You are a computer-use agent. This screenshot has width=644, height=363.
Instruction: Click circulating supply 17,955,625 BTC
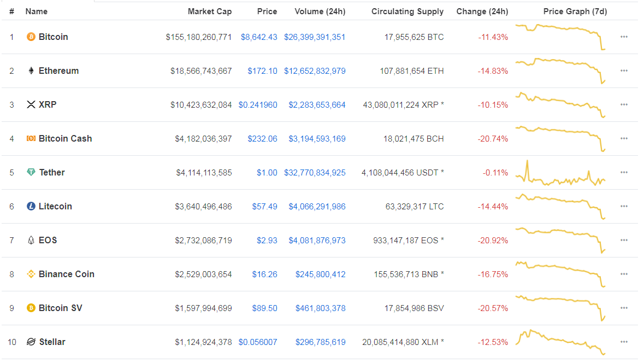[x=414, y=37]
